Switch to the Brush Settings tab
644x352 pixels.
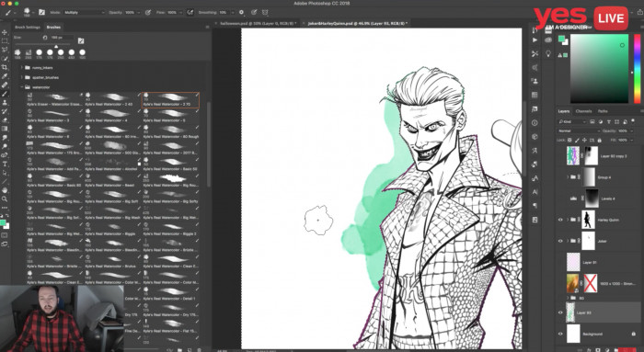click(28, 27)
